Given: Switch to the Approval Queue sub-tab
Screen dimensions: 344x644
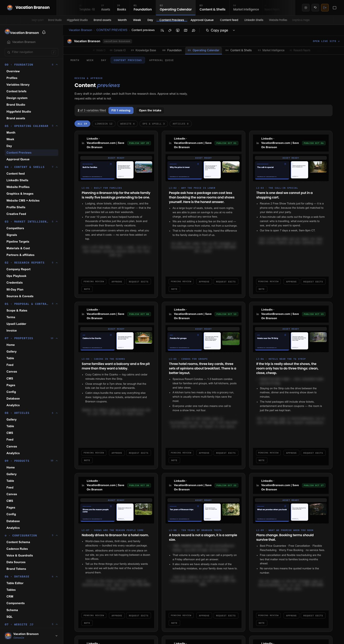Looking at the screenshot, I should 161,60.
